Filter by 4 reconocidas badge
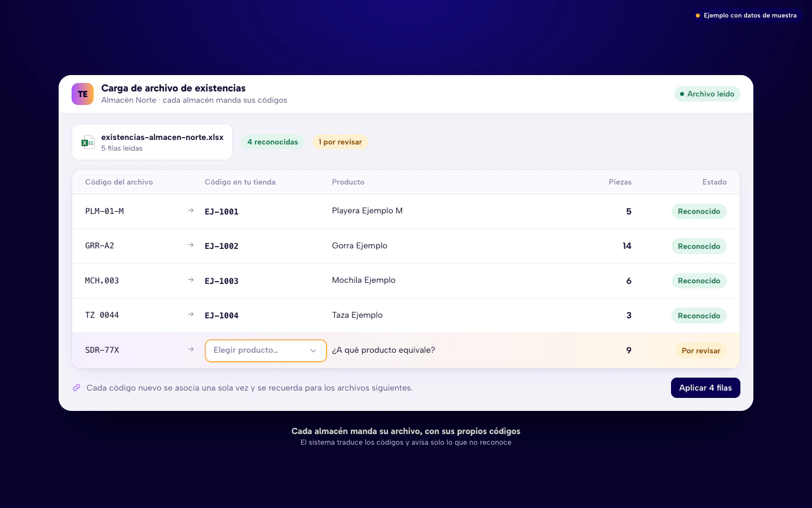The height and width of the screenshot is (508, 812). point(272,142)
